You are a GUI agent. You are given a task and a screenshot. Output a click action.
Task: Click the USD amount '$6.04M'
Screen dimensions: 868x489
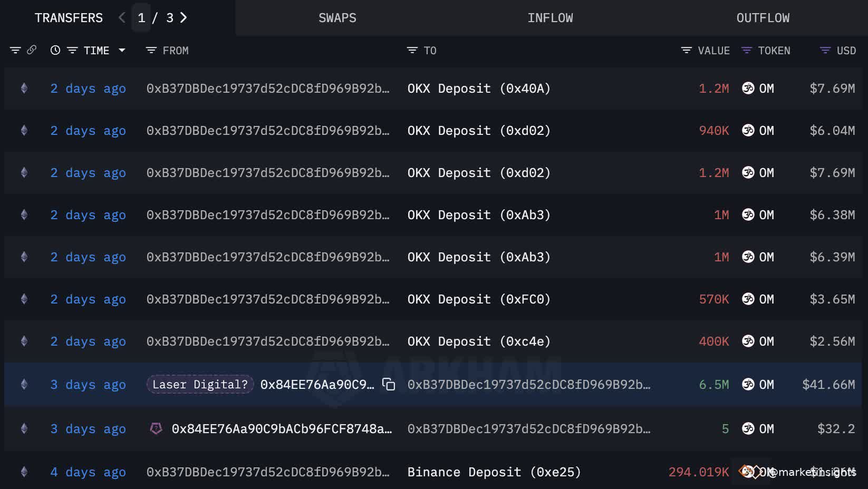[x=832, y=131]
